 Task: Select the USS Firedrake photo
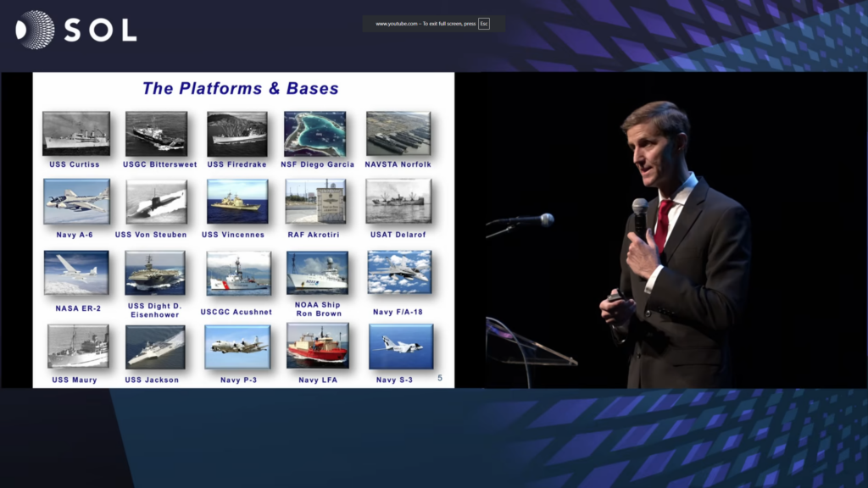pos(237,134)
